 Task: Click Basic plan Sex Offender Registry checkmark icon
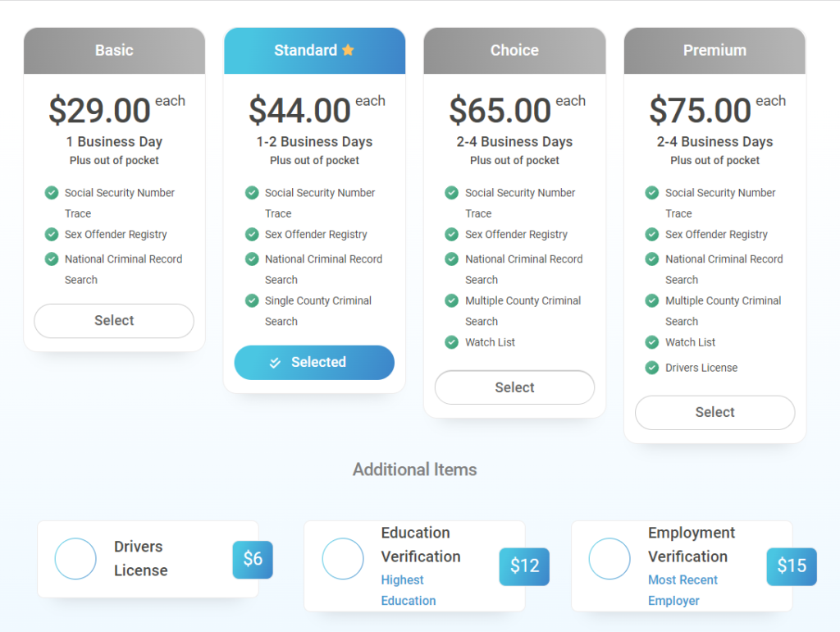click(51, 235)
